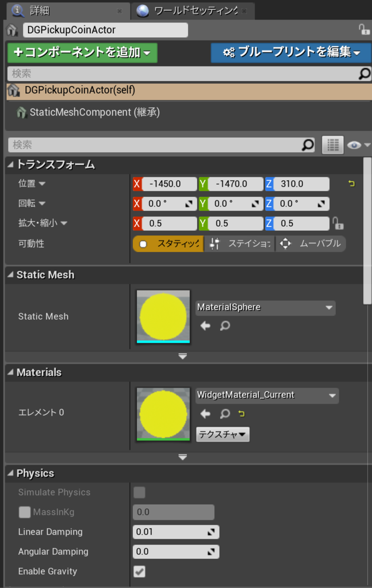Click scale X value 0.5
The width and height of the screenshot is (372, 588).
169,223
